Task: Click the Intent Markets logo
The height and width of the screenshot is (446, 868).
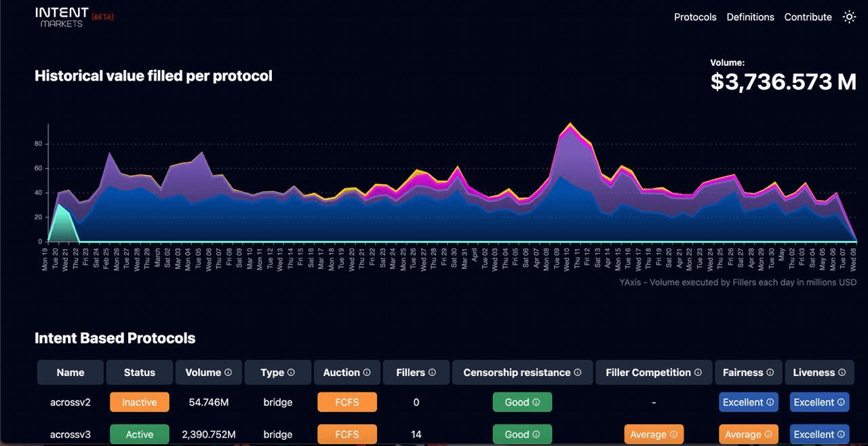Action: click(62, 17)
